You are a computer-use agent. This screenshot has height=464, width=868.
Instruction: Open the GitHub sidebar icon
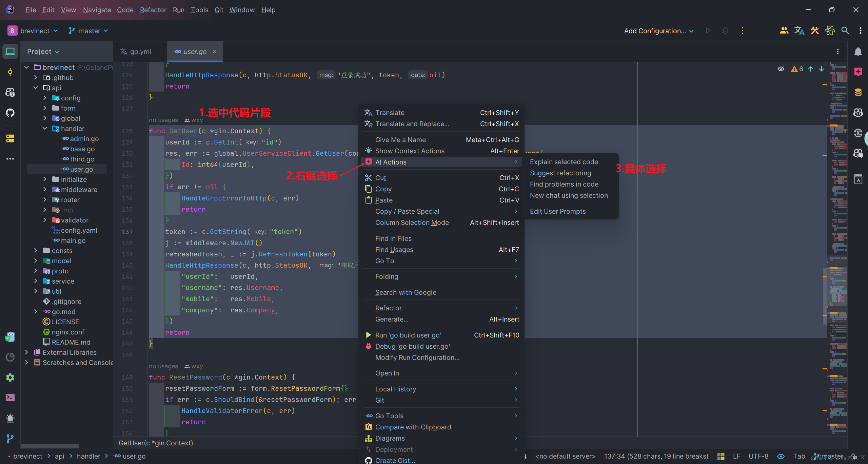point(10,113)
